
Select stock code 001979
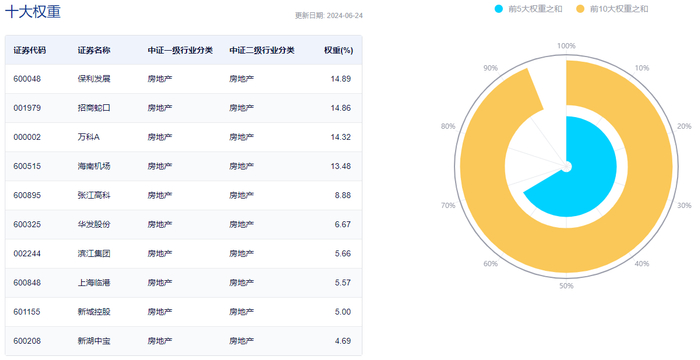[x=27, y=108]
